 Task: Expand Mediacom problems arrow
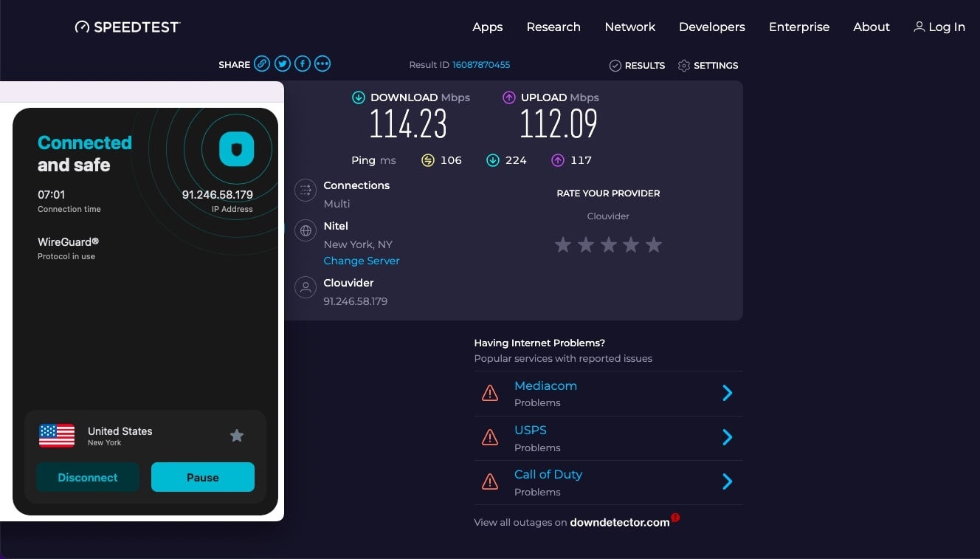tap(727, 393)
